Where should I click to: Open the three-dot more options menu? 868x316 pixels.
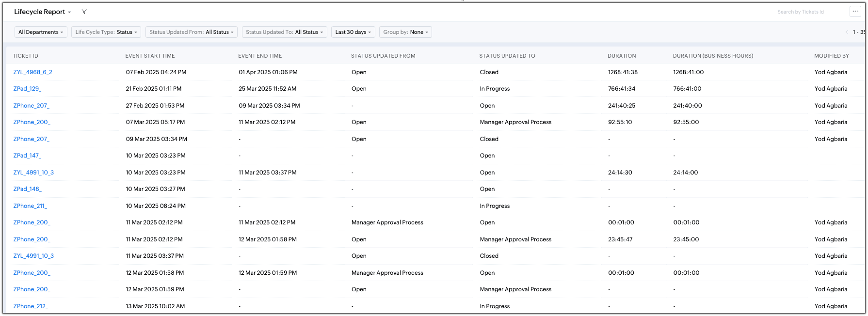pyautogui.click(x=855, y=12)
